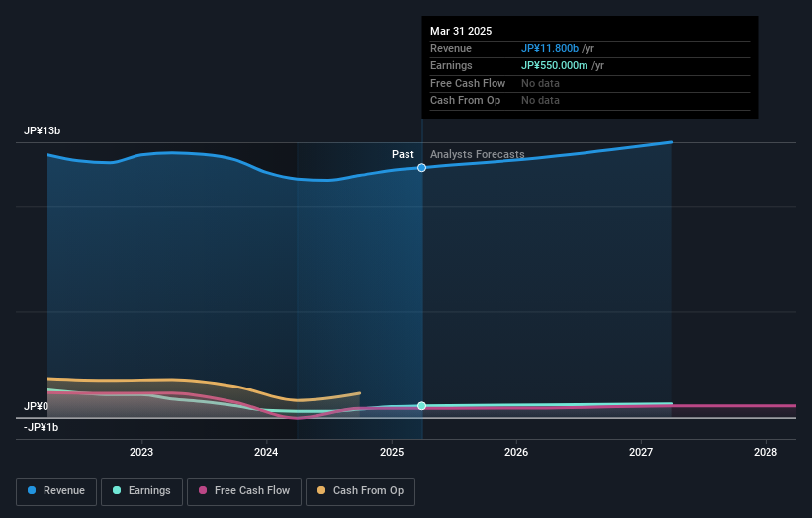Click the JP¥11.800b revenue value in tooltip
The width and height of the screenshot is (812, 518).
[550, 48]
